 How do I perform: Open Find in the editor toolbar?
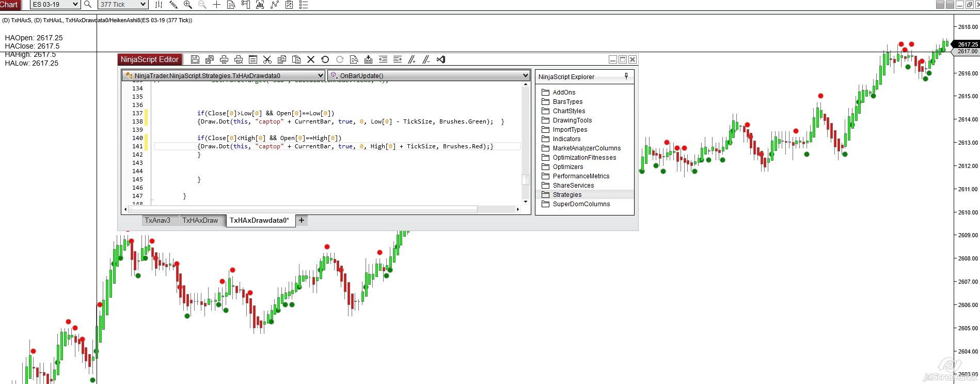click(x=354, y=59)
